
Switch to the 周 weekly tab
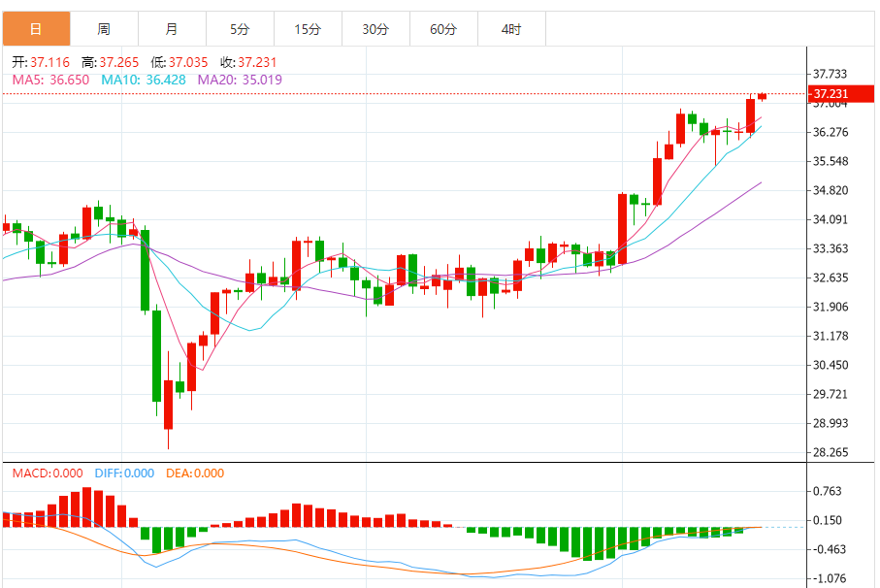104,29
